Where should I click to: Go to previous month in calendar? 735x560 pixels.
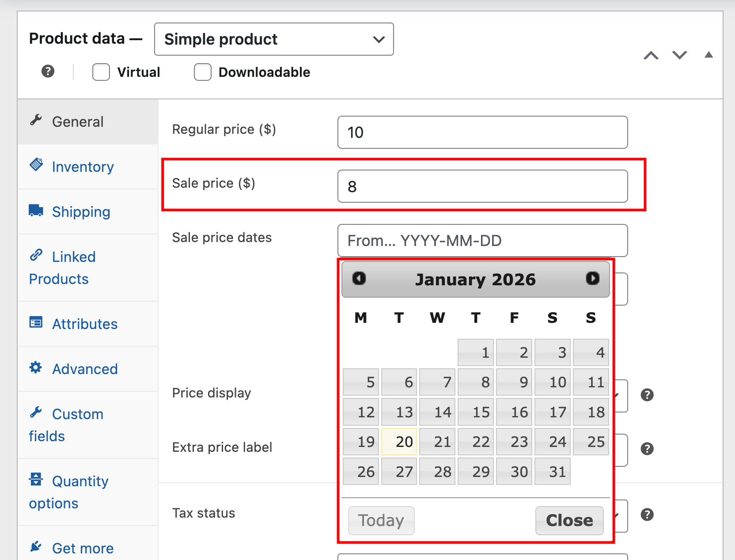359,279
